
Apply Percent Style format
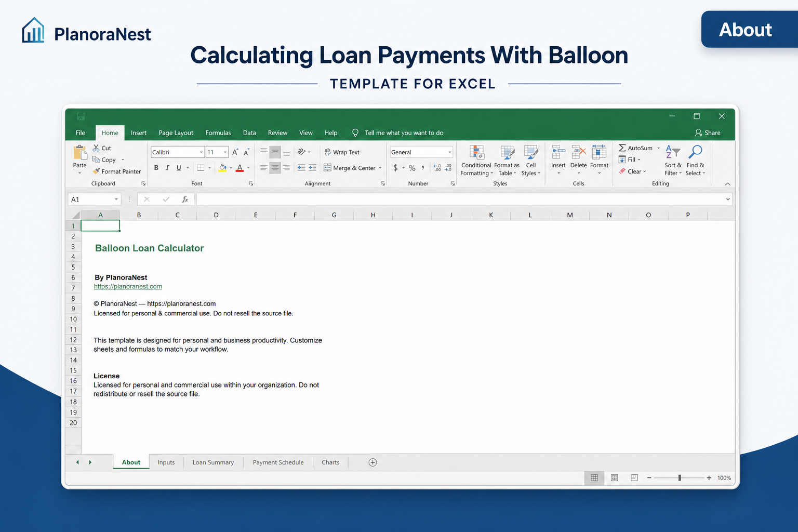(412, 168)
